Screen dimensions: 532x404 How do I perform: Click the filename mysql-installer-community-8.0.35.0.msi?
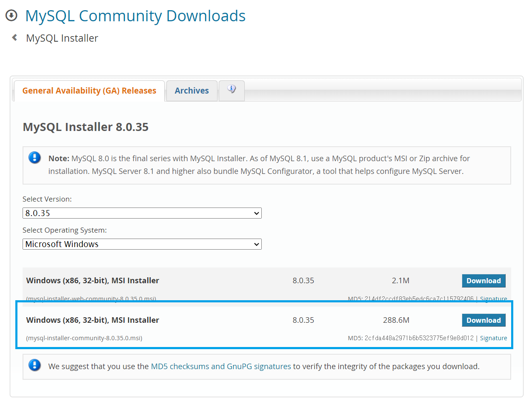(84, 338)
